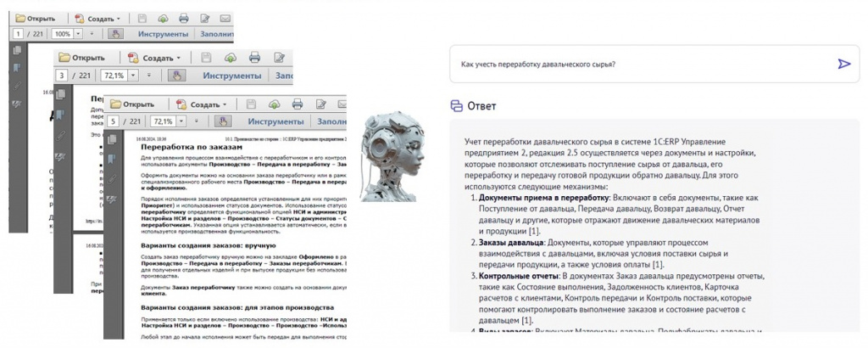Screen dimensions: 868x348
Task: Click the save icon in the page 3 PDF window
Action: 207,58
